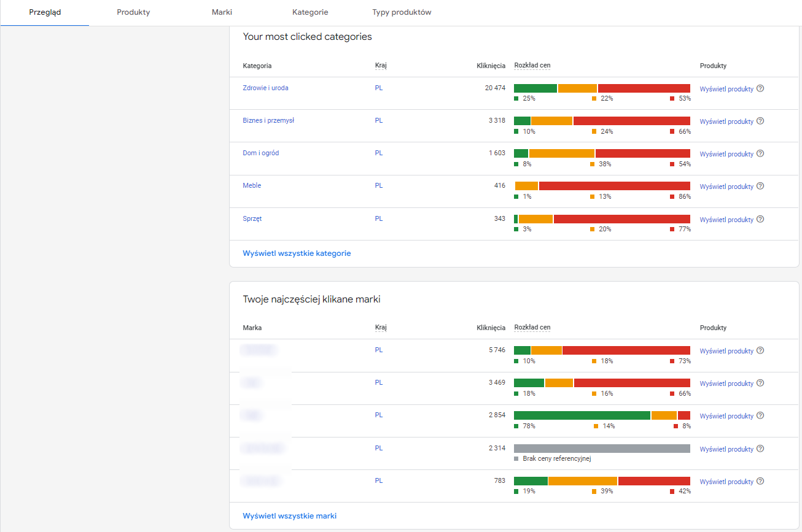Image resolution: width=802 pixels, height=532 pixels.
Task: Click PL country in Meble row
Action: 379,185
